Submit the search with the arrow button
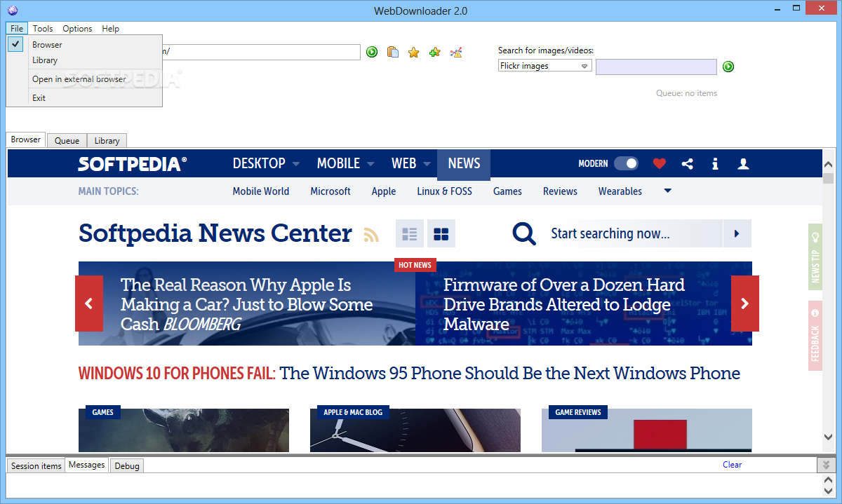This screenshot has width=842, height=504. [x=737, y=233]
